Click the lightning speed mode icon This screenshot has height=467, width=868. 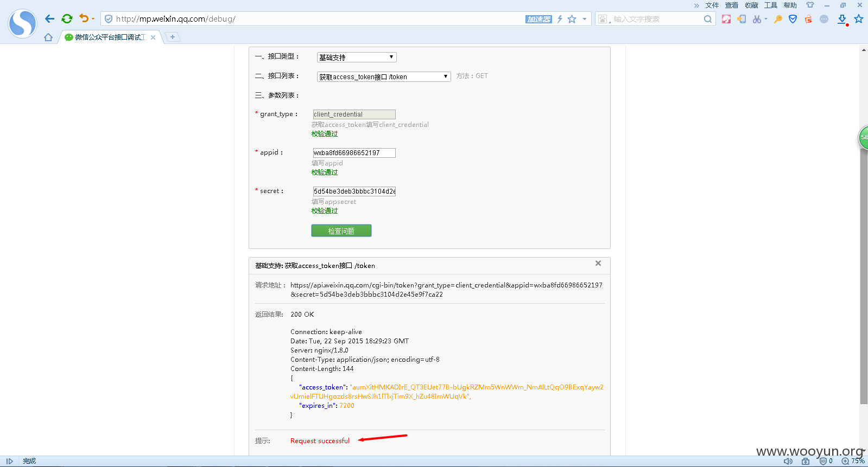click(560, 19)
